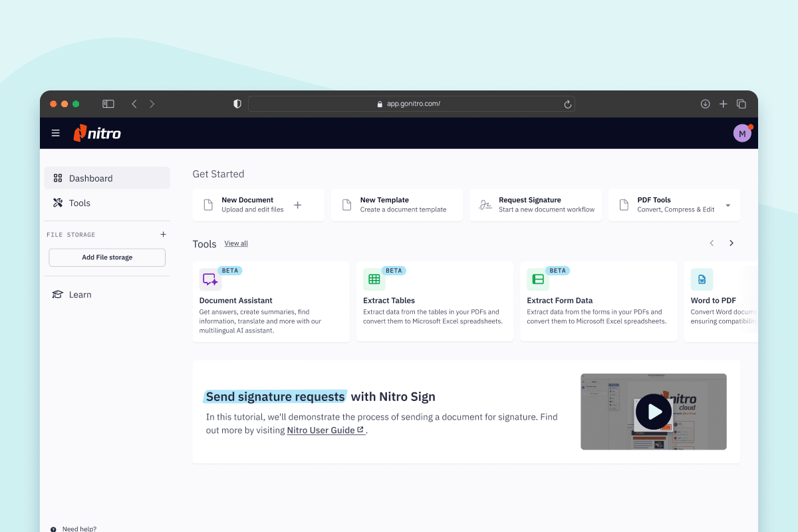The width and height of the screenshot is (798, 532).
Task: Open the Nitro User Guide link
Action: point(322,430)
